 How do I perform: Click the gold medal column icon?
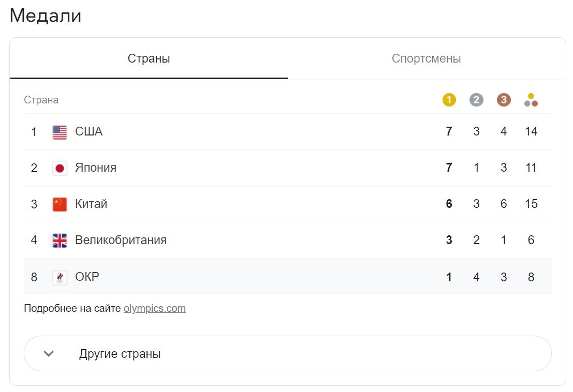(449, 100)
